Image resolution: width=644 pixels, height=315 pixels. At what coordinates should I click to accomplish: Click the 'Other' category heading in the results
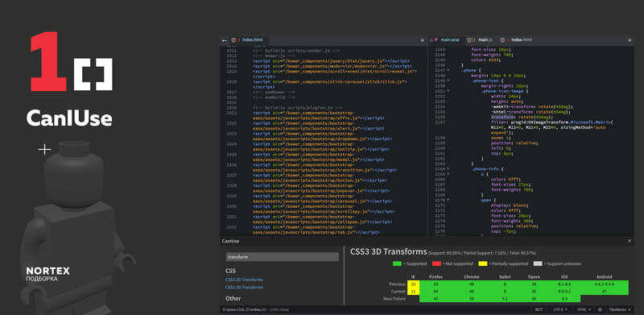(x=233, y=298)
